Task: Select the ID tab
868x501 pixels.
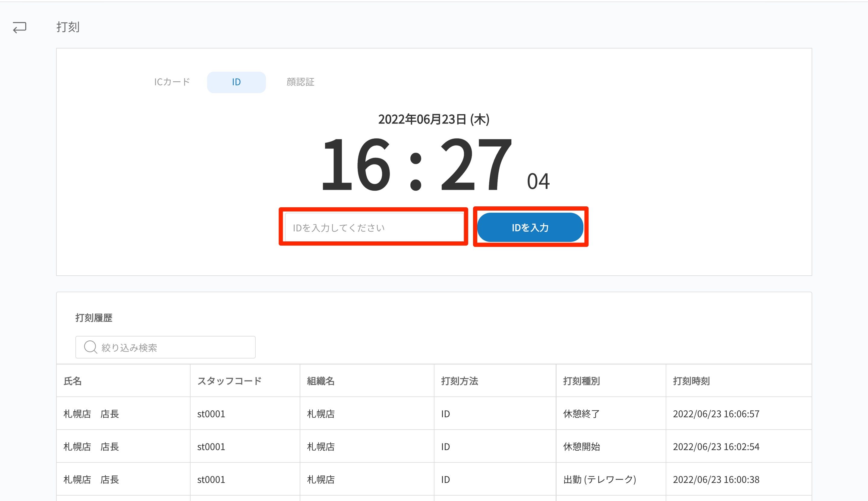Action: 236,82
